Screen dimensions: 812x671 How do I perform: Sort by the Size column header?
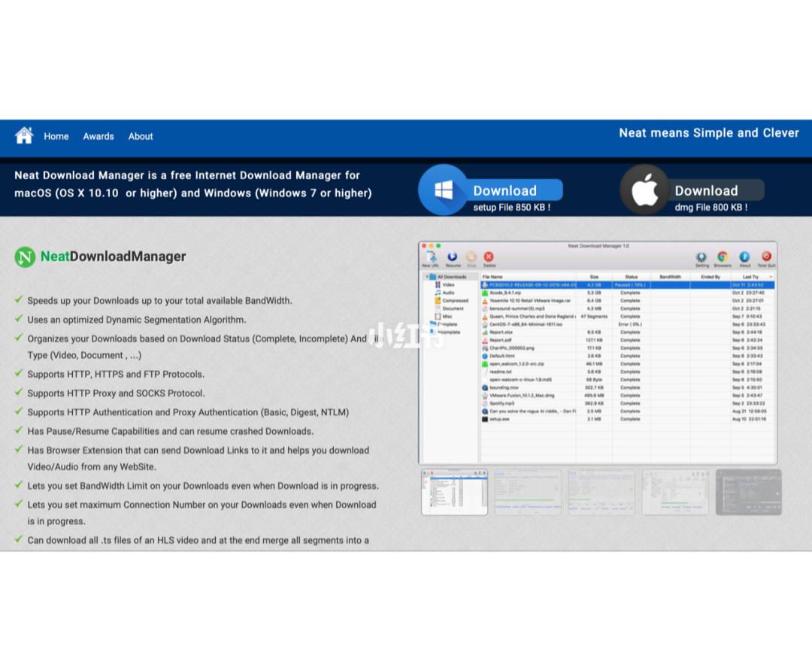tap(594, 277)
